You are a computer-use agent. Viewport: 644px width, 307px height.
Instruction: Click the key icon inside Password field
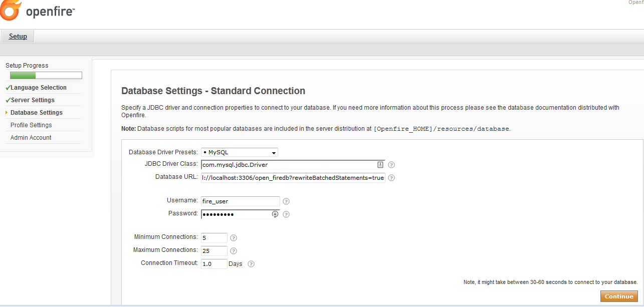tap(275, 214)
